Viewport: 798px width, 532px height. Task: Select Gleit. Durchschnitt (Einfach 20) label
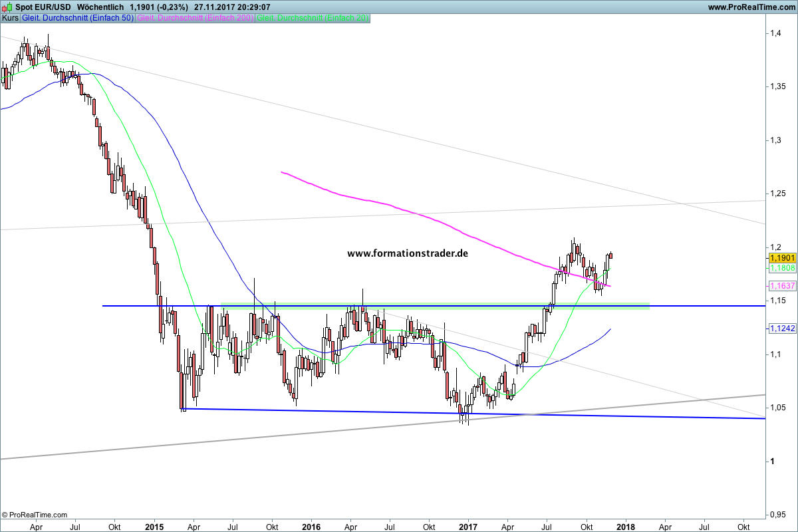pyautogui.click(x=313, y=18)
